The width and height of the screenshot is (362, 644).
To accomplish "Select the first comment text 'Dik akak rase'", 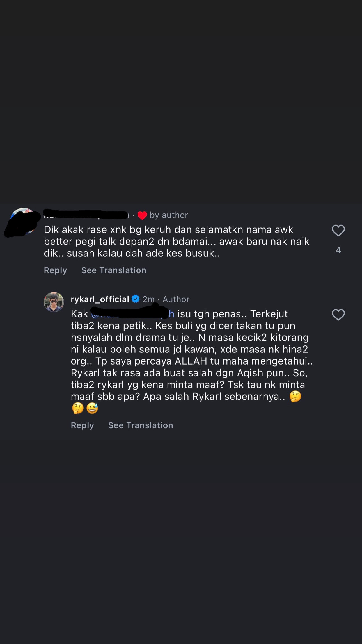I will click(177, 242).
